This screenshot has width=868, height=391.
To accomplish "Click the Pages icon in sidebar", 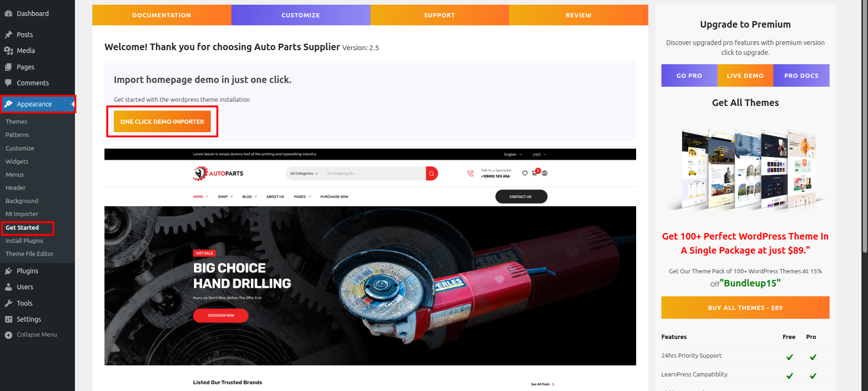I will point(8,67).
